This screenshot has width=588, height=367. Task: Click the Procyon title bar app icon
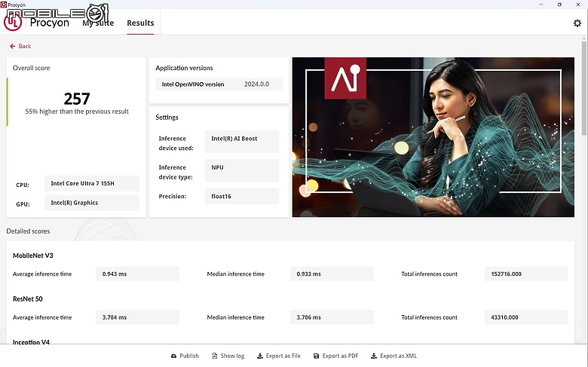point(3,5)
